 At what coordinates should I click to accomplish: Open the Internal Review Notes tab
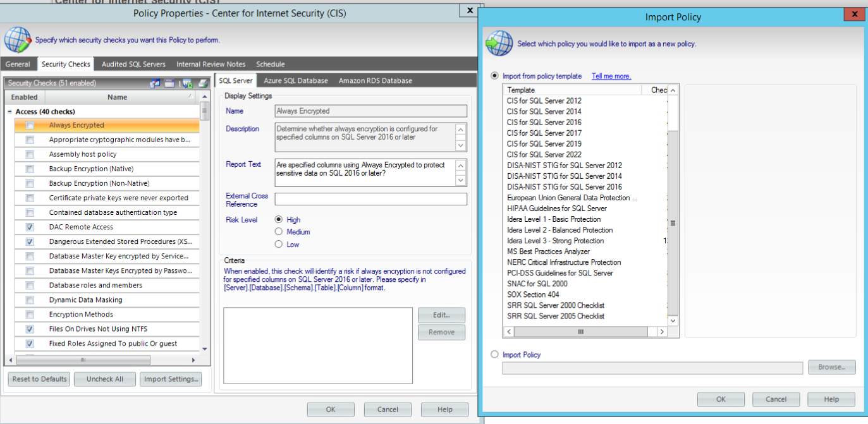tap(211, 64)
